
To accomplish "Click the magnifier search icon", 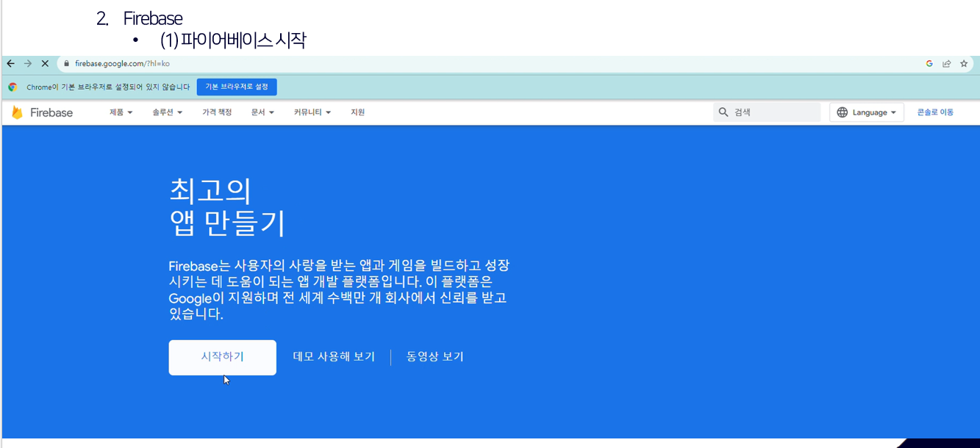I will (x=723, y=112).
